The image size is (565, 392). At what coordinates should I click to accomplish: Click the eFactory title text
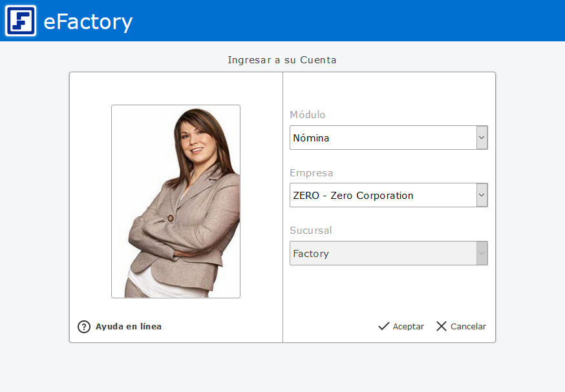88,22
